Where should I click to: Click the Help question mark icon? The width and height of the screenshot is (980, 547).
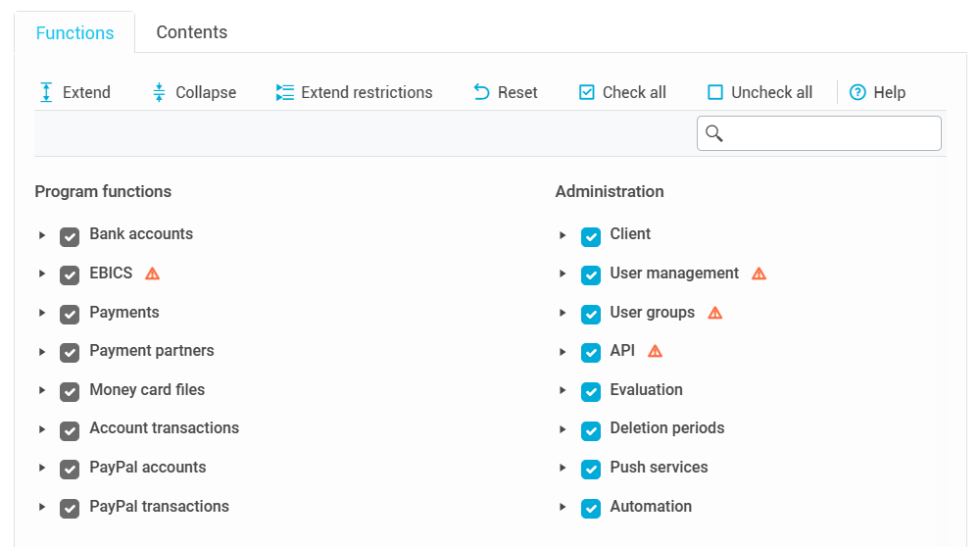(x=857, y=92)
